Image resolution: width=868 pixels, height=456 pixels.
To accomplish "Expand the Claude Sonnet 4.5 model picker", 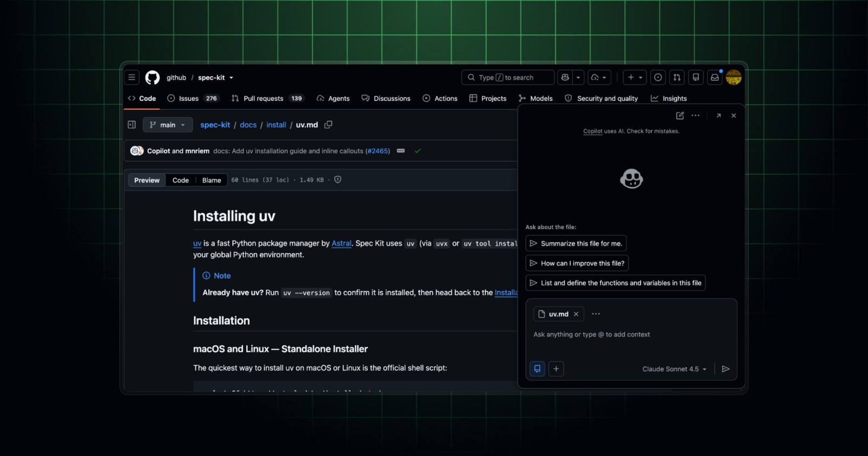I will click(x=674, y=369).
